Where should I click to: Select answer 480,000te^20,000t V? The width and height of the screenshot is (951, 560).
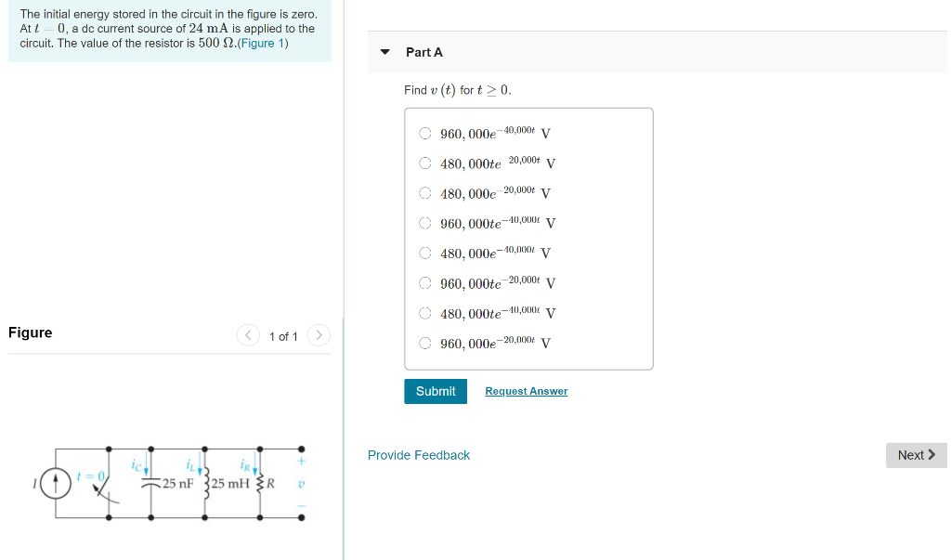[x=424, y=163]
